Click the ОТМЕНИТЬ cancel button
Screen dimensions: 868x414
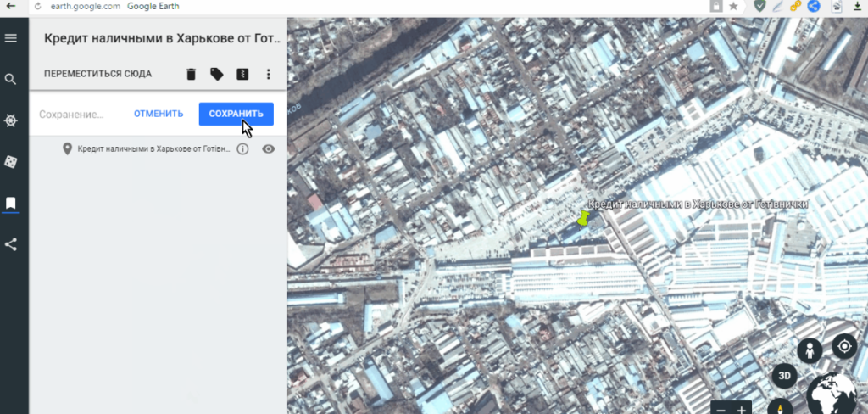(x=159, y=114)
